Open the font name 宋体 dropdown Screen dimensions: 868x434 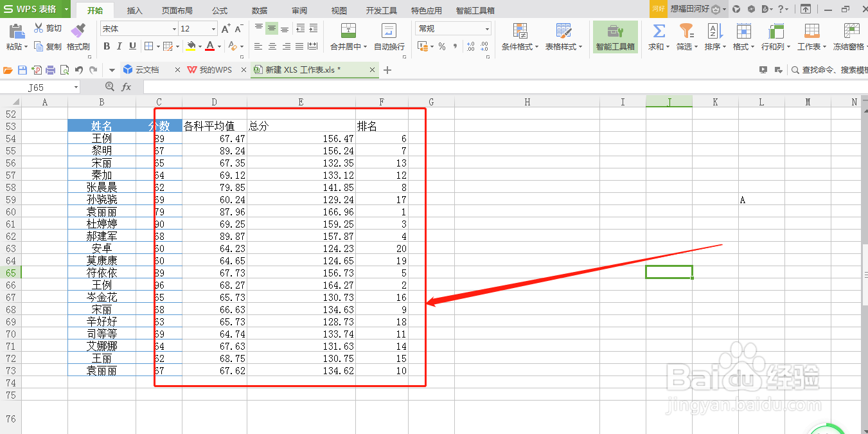pyautogui.click(x=174, y=29)
